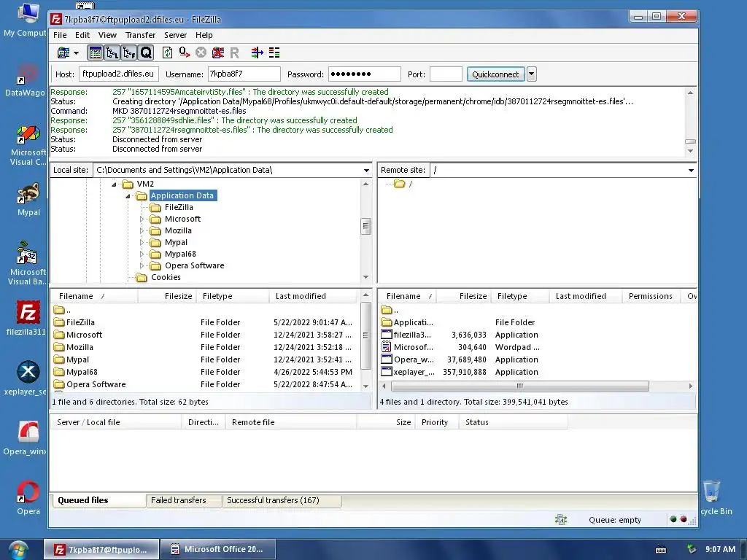The image size is (747, 560).
Task: Click the Username input field
Action: coord(244,74)
